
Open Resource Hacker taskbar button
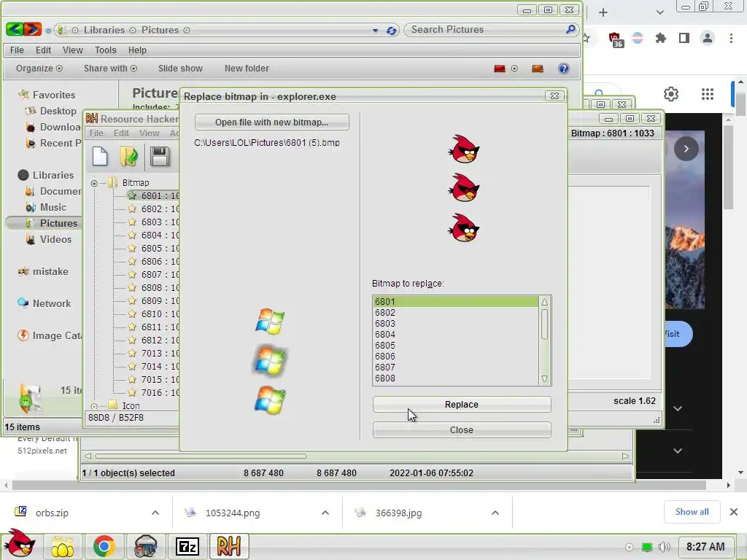click(x=228, y=545)
